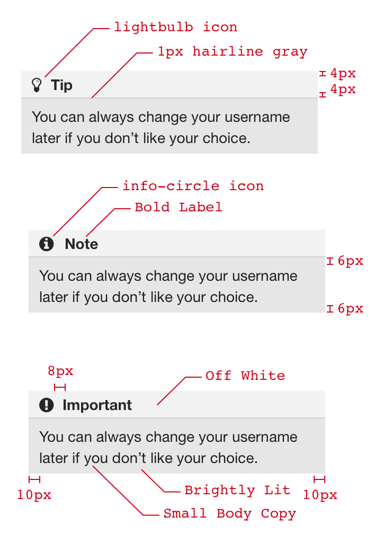Viewport: 392px width, 552px height.
Task: Click the lightbulb icon in the Tip header
Action: (37, 85)
